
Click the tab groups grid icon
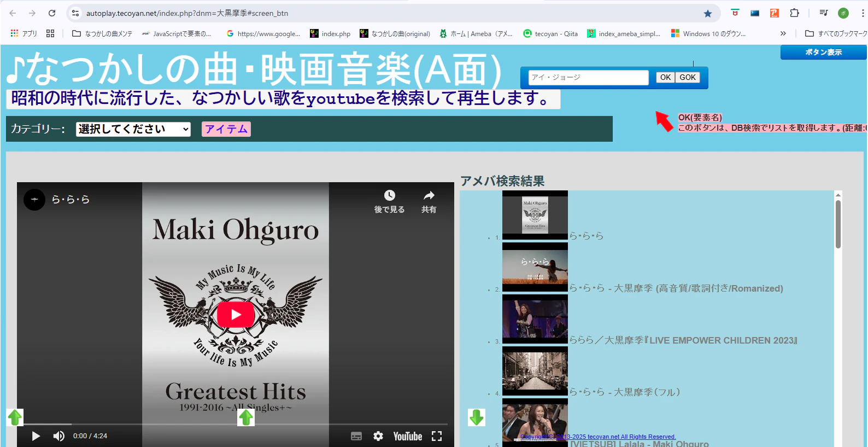(x=50, y=33)
